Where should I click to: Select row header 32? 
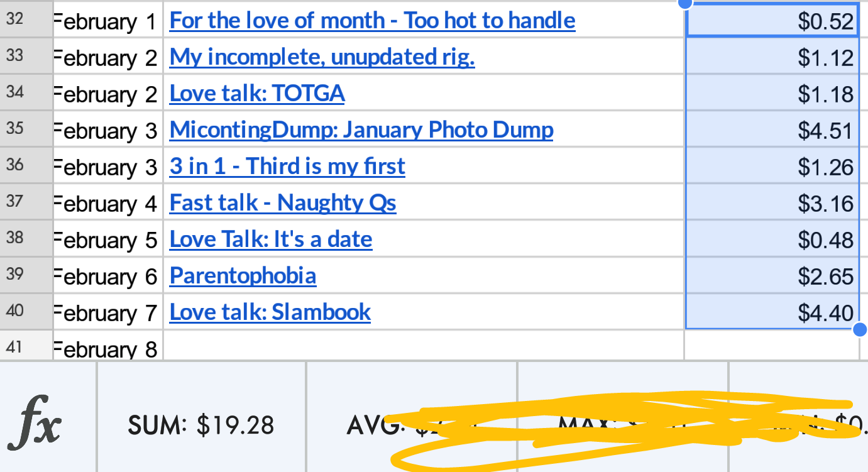pos(26,19)
